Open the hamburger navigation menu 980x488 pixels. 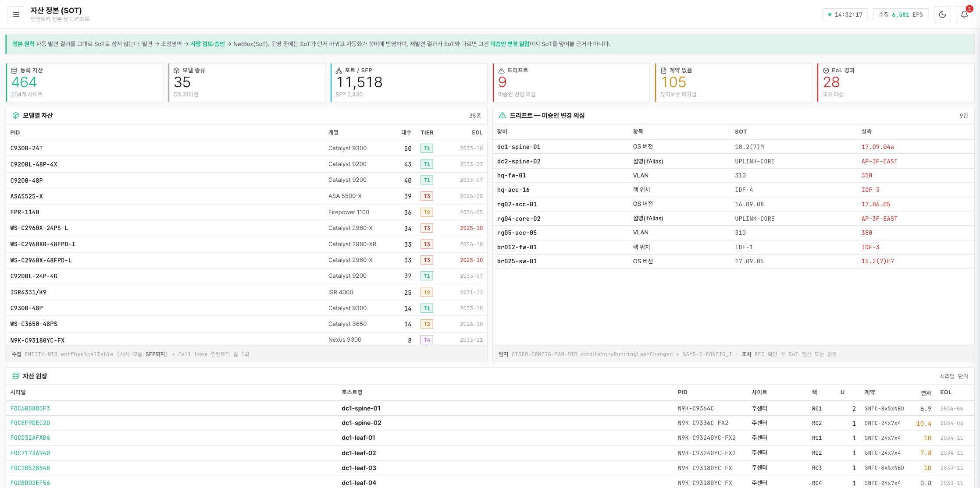point(16,14)
